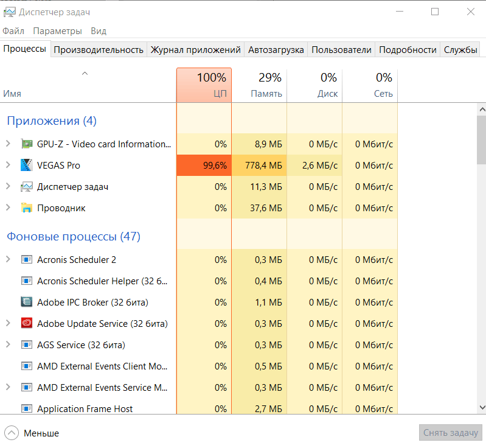
Task: Expand the Adobe Update Service row
Action: [x=8, y=323]
